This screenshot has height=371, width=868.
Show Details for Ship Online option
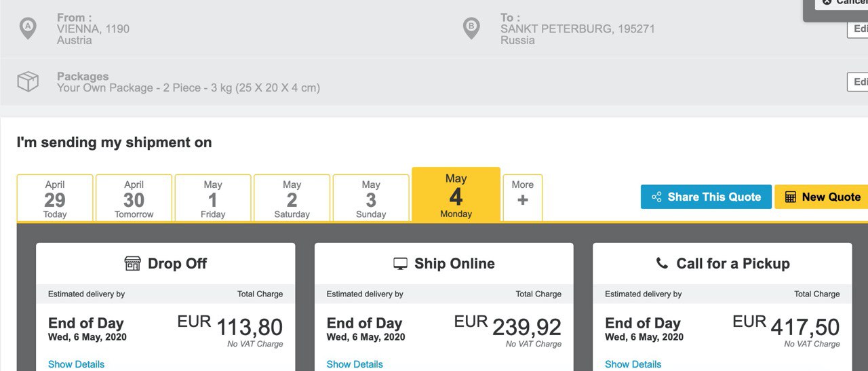pyautogui.click(x=355, y=364)
